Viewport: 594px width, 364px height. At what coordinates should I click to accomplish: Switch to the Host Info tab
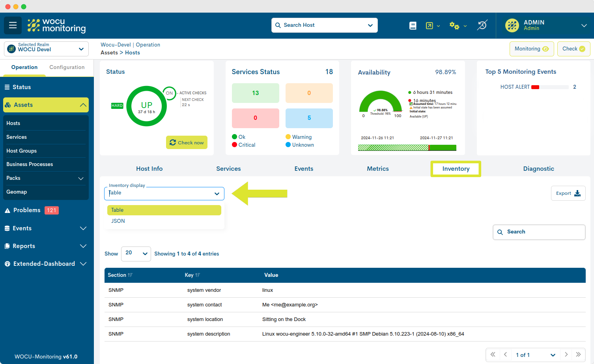149,169
